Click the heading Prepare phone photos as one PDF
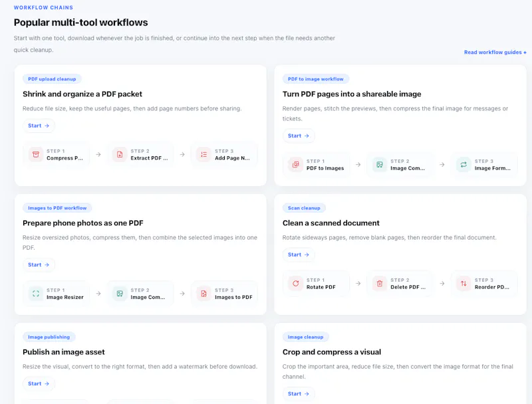Viewport: 532px width, 404px height. point(83,223)
